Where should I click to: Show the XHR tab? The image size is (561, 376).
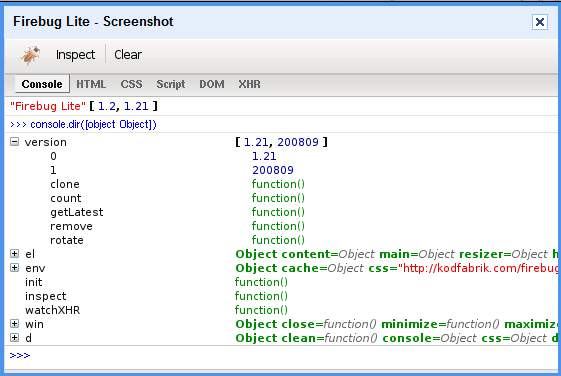249,84
